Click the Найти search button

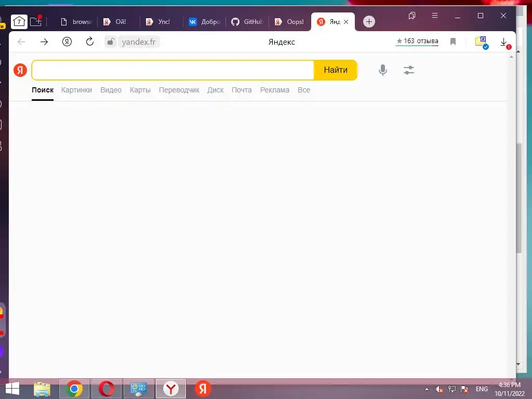pyautogui.click(x=336, y=70)
